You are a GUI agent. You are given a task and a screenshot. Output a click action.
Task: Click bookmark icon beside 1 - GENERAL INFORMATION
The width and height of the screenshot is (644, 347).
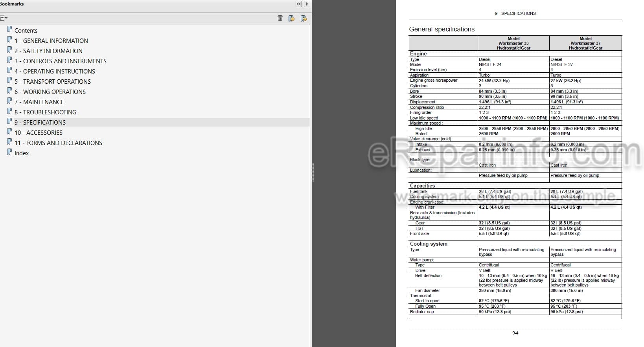point(9,40)
